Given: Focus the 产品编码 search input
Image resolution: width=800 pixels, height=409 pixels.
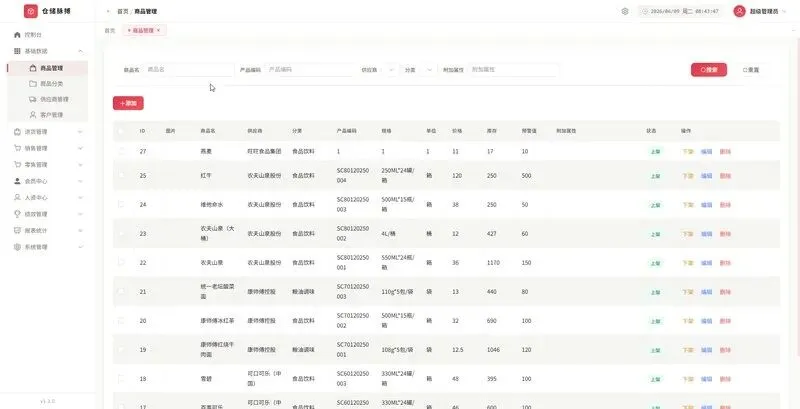Looking at the screenshot, I should [310, 70].
